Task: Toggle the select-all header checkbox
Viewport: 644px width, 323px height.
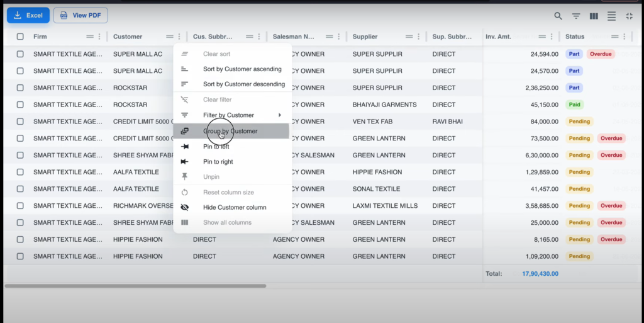Action: (x=20, y=37)
